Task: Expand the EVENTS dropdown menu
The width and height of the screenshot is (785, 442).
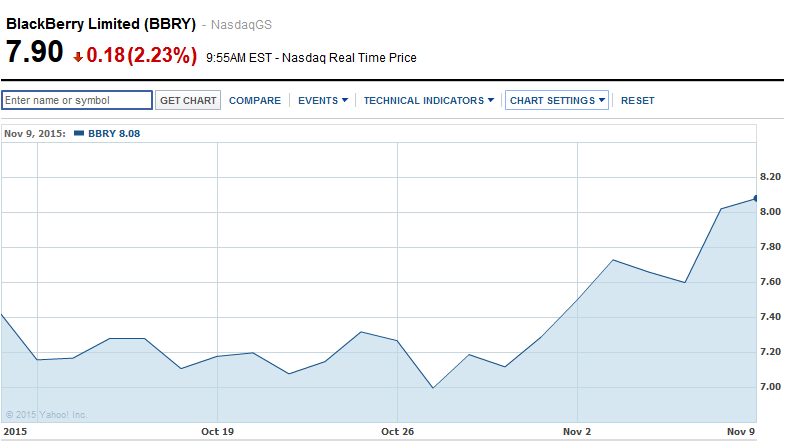Action: point(323,101)
